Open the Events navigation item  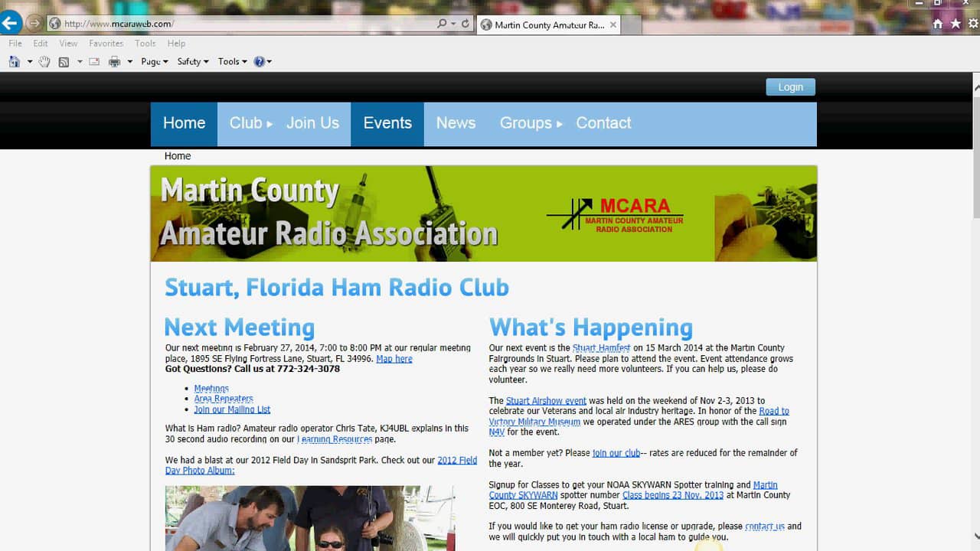tap(387, 123)
